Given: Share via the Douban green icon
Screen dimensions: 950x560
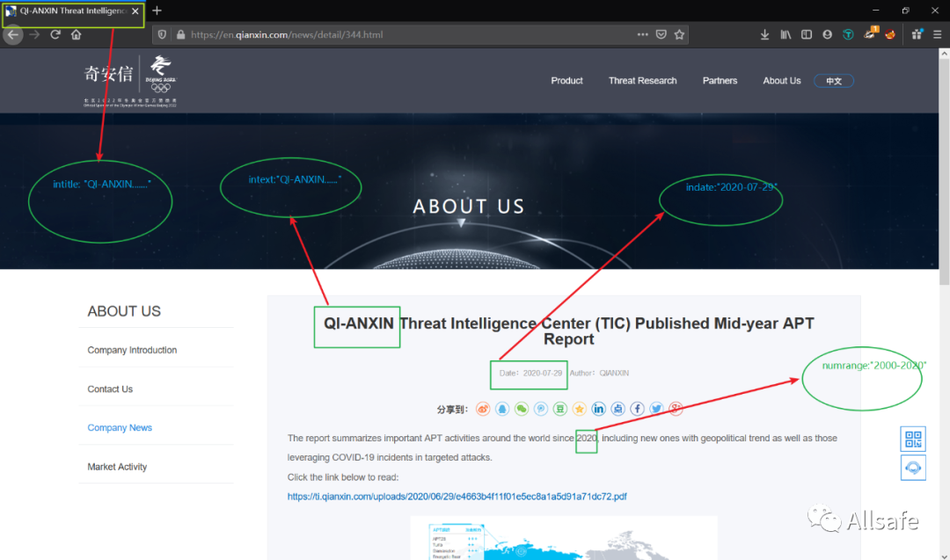Looking at the screenshot, I should click(559, 410).
